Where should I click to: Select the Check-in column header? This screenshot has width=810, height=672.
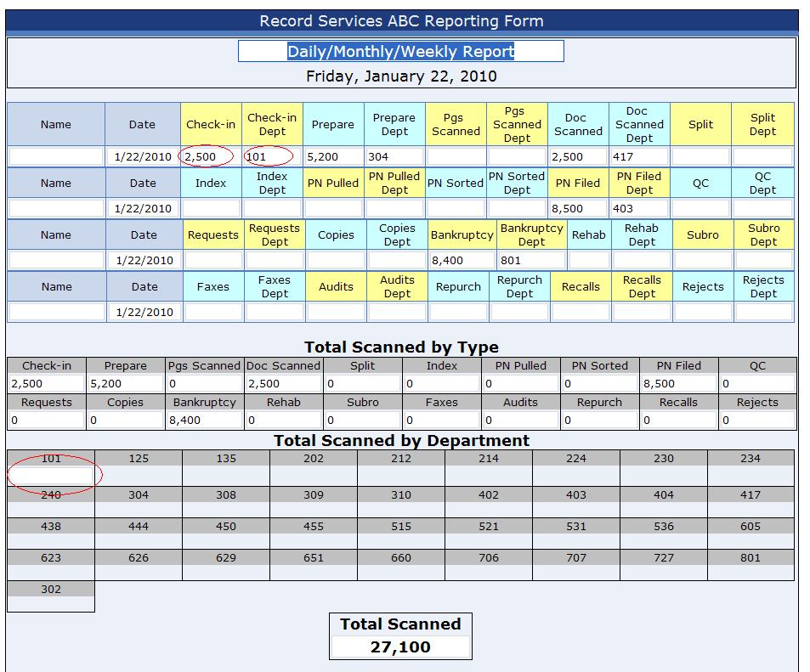pyautogui.click(x=211, y=124)
